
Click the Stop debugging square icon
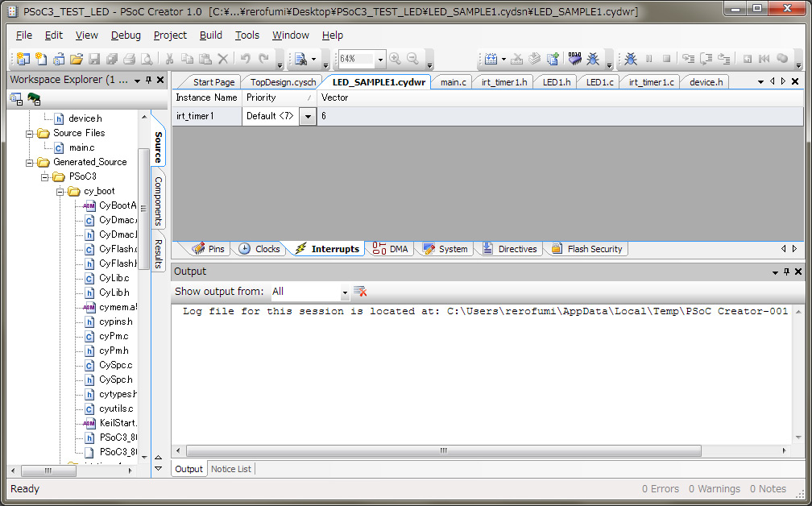pos(666,59)
